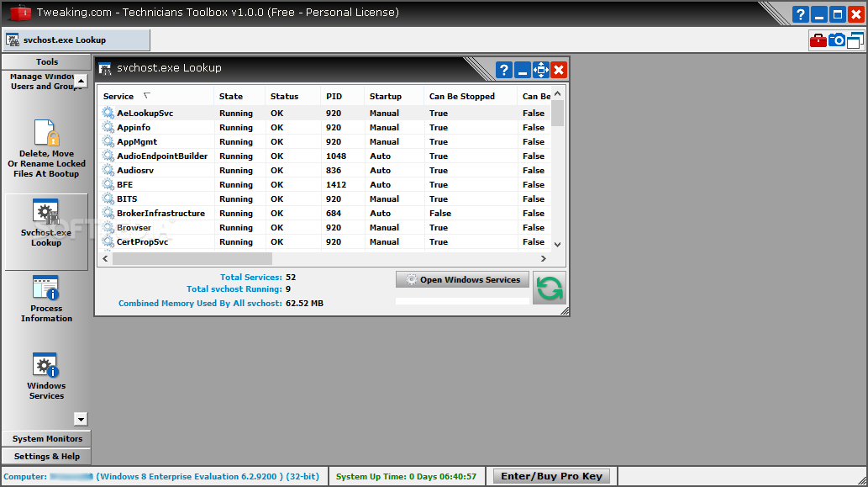Image resolution: width=868 pixels, height=487 pixels.
Task: Click the gear icon of CertPropSvc row
Action: [x=108, y=241]
